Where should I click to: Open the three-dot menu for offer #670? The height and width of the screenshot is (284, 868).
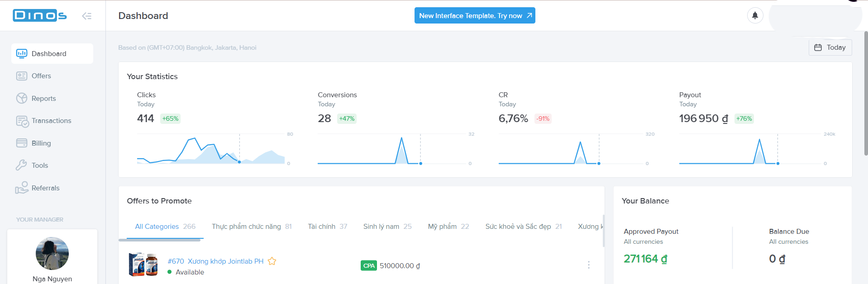(x=588, y=265)
